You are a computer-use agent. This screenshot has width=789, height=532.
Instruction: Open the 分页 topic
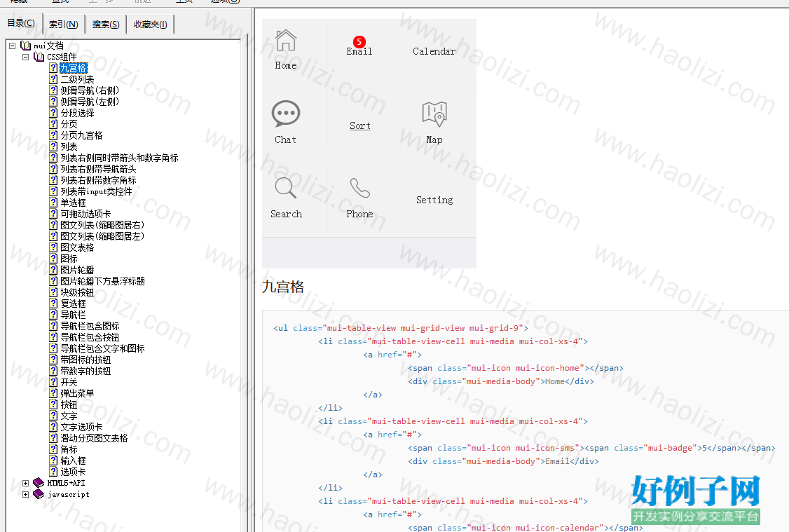coord(69,124)
